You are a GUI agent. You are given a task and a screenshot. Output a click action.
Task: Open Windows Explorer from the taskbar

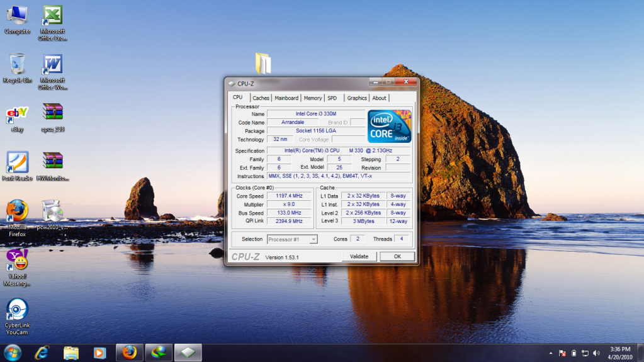(71, 353)
